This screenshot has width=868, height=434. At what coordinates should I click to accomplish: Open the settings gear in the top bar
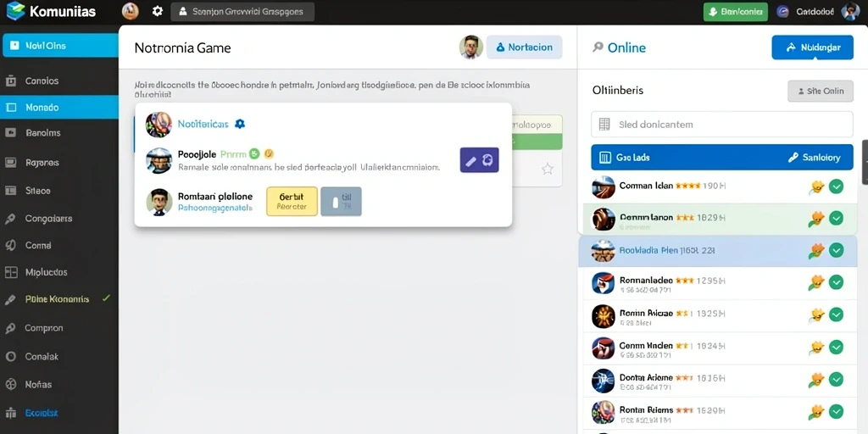coord(157,11)
